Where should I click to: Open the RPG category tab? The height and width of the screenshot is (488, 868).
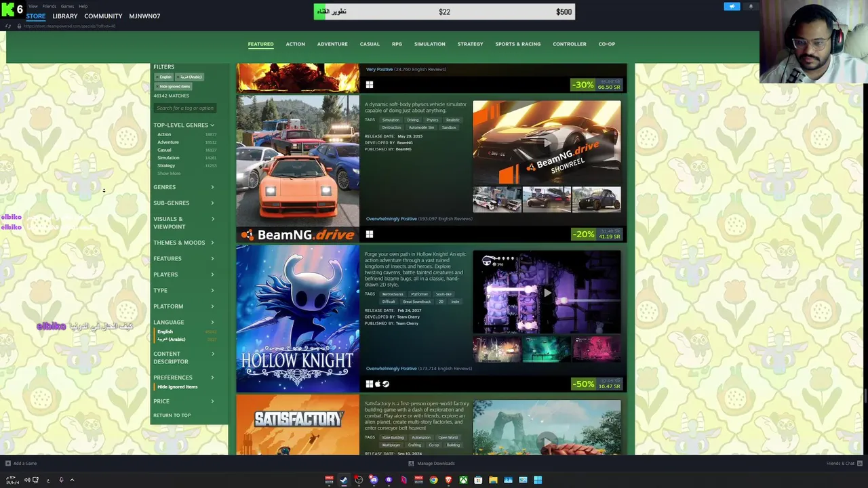[x=397, y=44]
